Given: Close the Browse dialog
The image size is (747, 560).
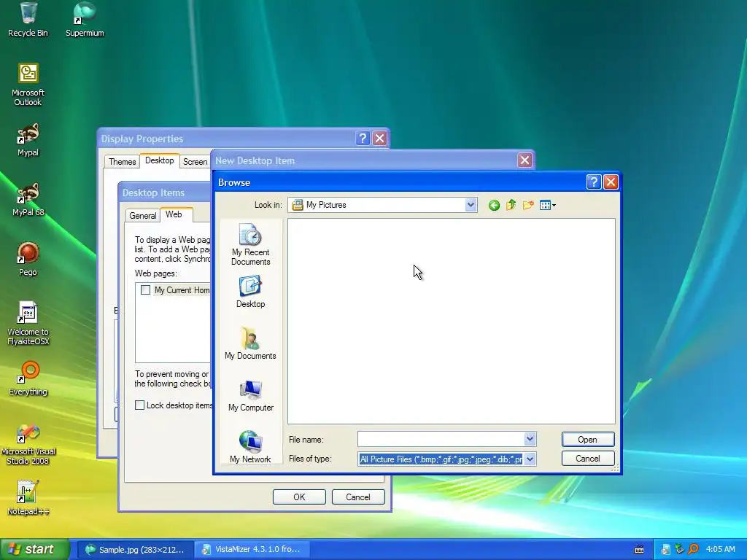Looking at the screenshot, I should pos(611,182).
